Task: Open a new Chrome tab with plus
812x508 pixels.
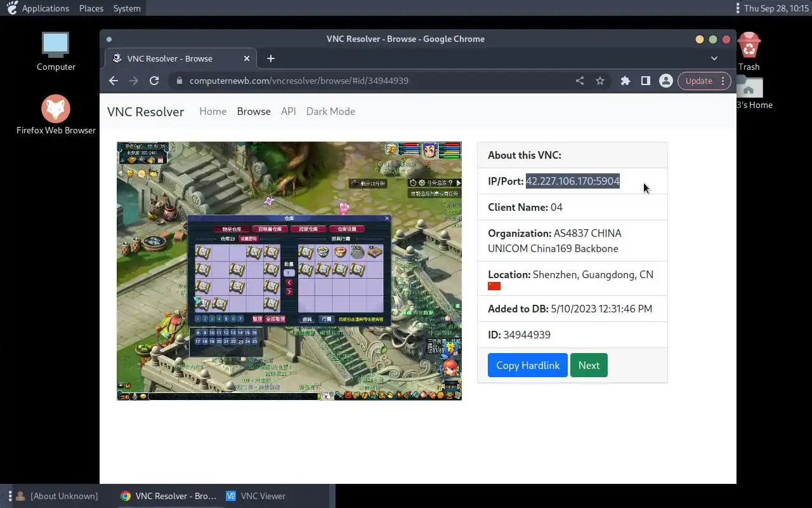Action: tap(271, 58)
